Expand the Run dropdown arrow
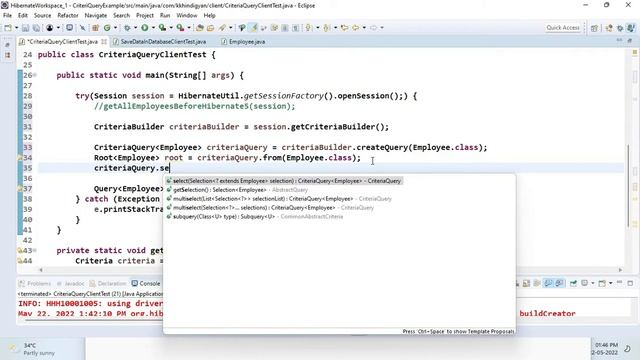The width and height of the screenshot is (640, 360). coord(153,28)
